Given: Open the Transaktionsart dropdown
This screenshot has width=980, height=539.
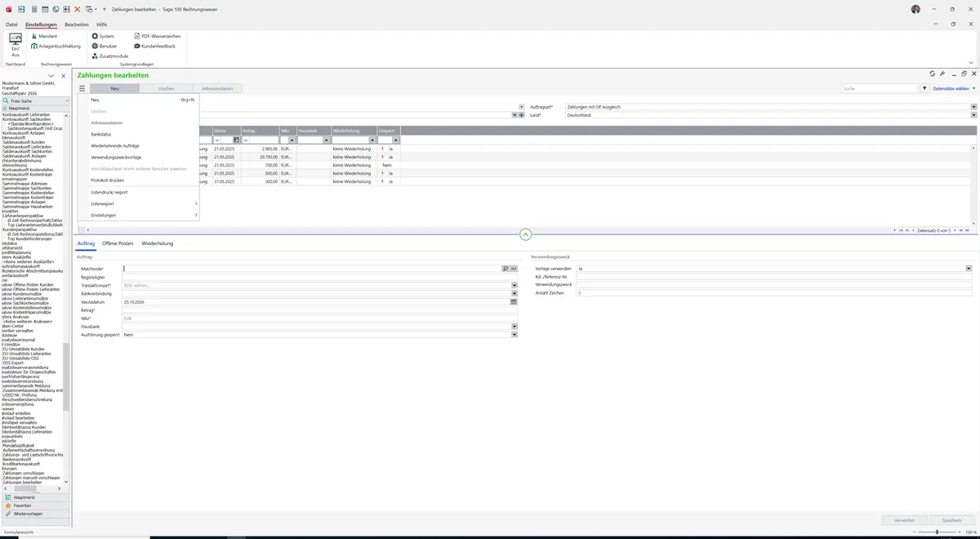Looking at the screenshot, I should point(514,286).
